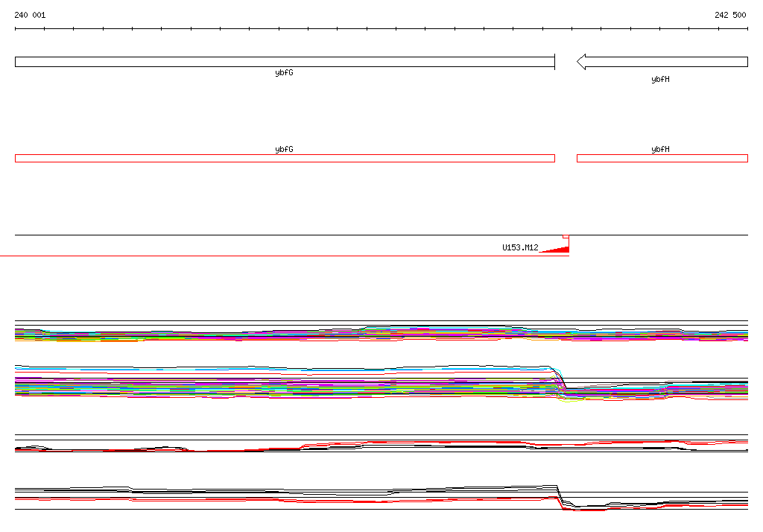Click the black ybfG gene bar
Screen dimensions: 763x532
tap(285, 62)
